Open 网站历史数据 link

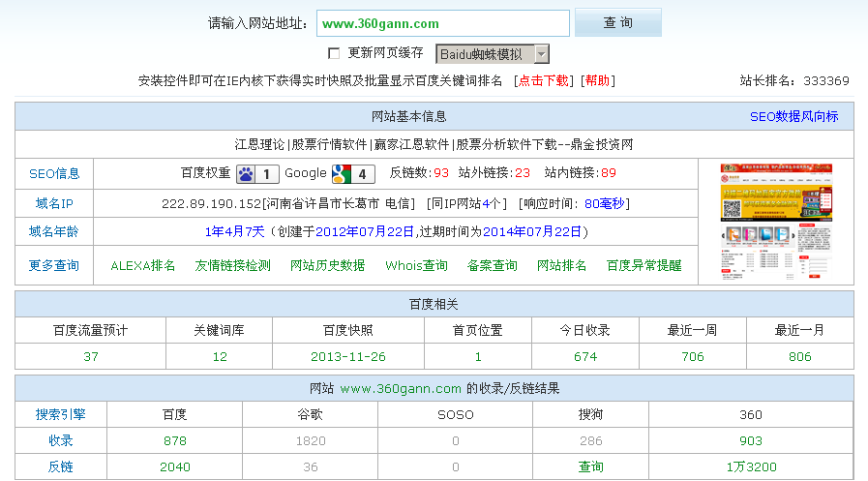click(328, 266)
